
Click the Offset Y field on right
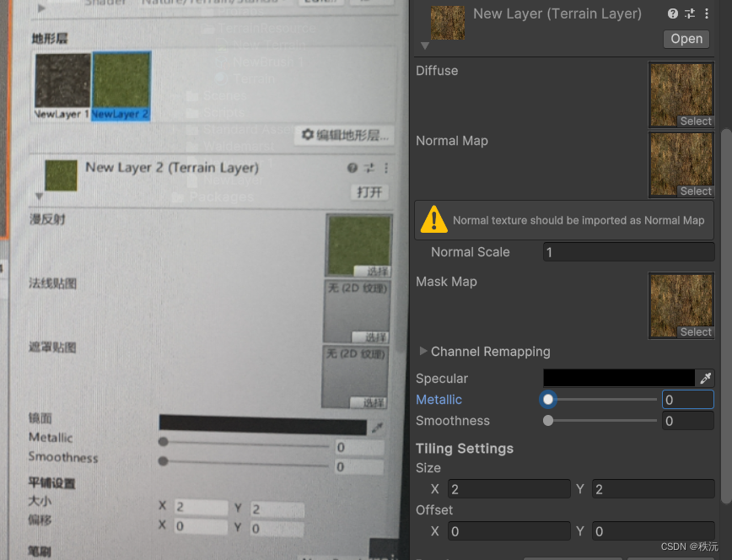(653, 531)
